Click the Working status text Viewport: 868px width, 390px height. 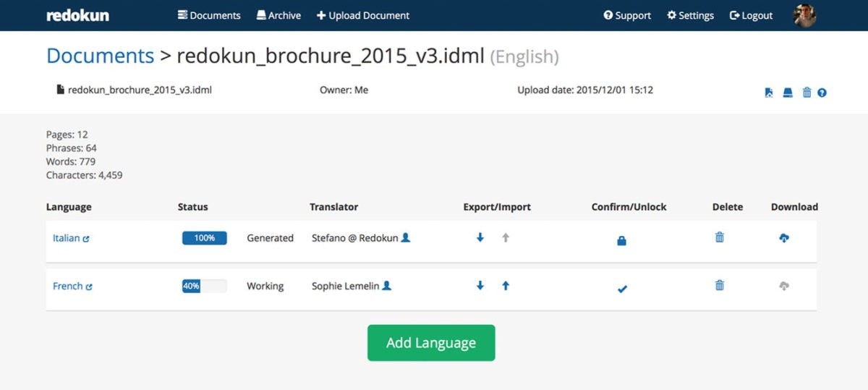click(x=265, y=287)
